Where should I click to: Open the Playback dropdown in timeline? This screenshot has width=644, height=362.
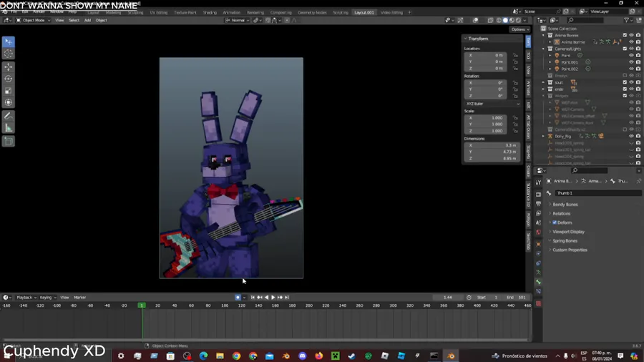[x=26, y=297]
